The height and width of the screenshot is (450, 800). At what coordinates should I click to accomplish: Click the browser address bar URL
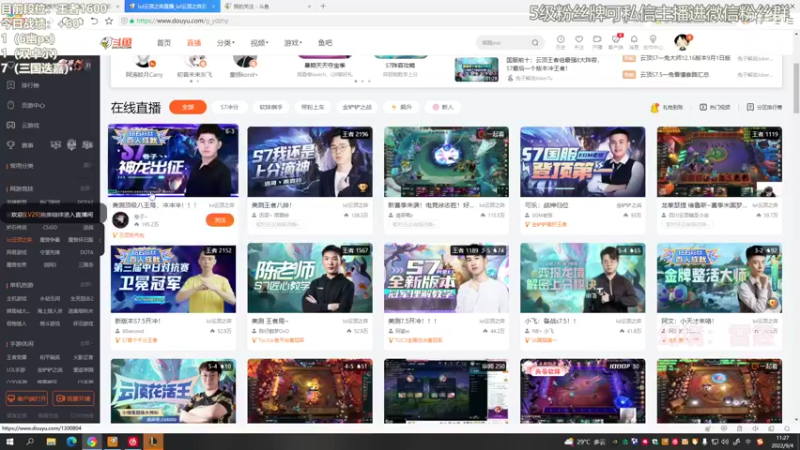pyautogui.click(x=182, y=21)
